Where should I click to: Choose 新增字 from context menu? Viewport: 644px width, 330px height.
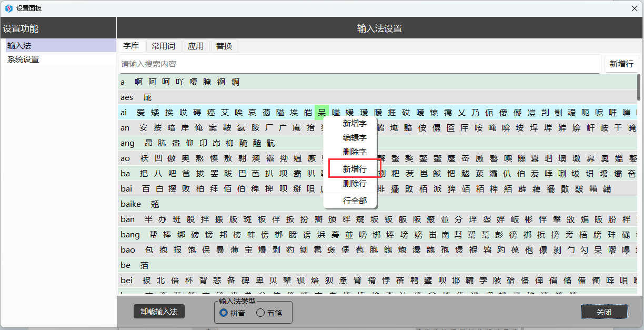355,124
